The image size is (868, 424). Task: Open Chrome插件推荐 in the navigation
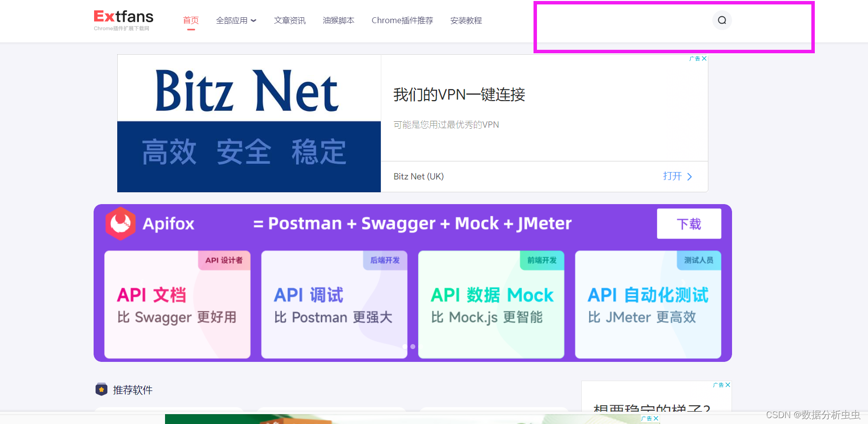pos(402,21)
